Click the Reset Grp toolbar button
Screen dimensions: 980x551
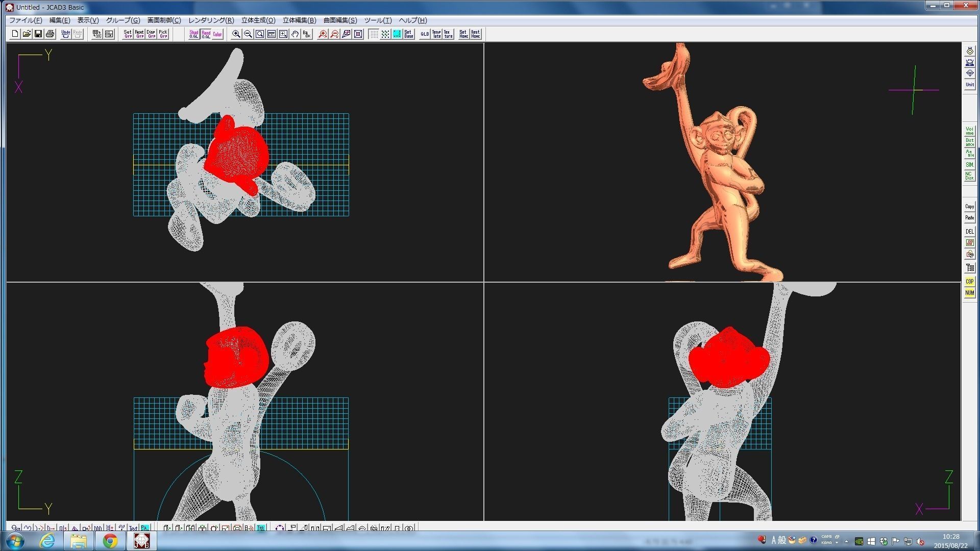tap(139, 34)
